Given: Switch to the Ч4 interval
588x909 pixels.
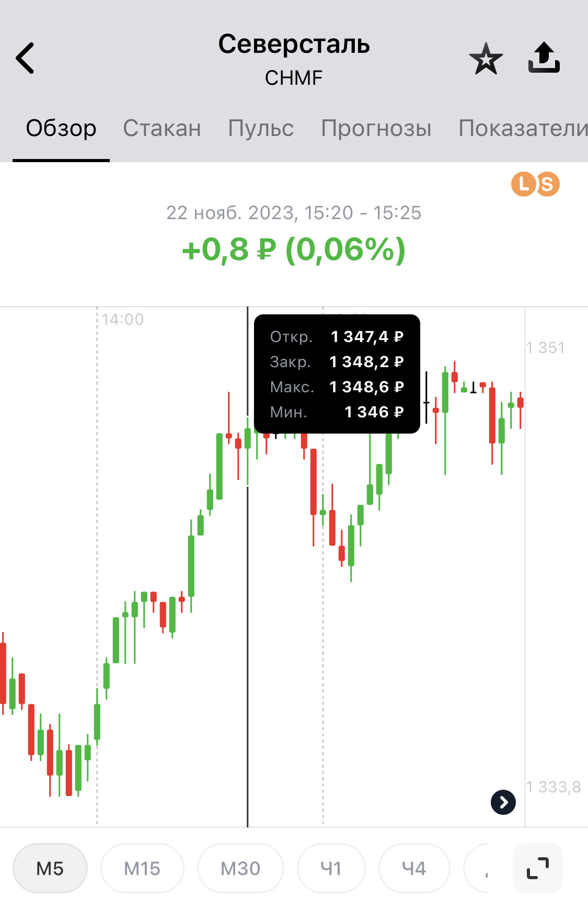Looking at the screenshot, I should [x=414, y=868].
